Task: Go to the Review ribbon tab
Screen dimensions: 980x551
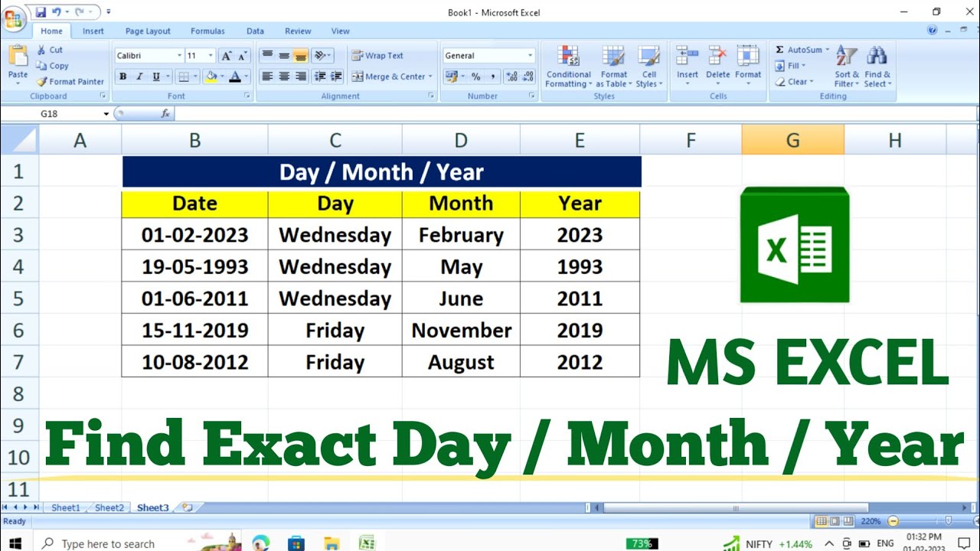Action: (x=298, y=31)
